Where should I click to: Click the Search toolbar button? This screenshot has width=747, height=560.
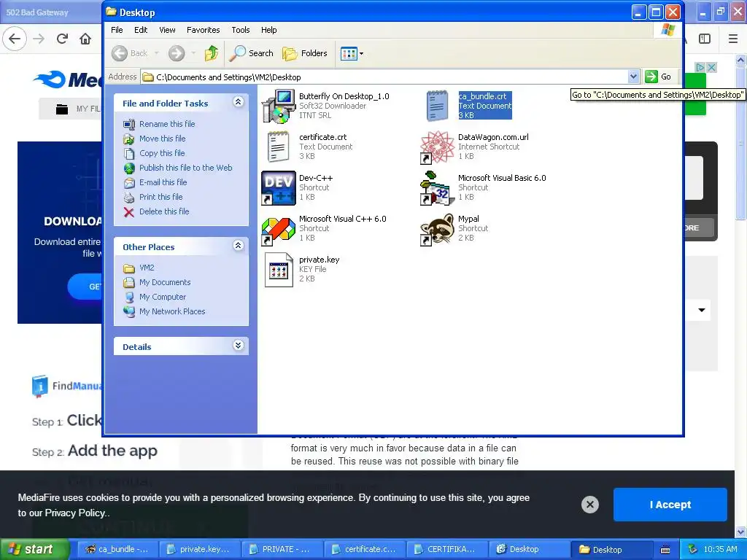[251, 53]
